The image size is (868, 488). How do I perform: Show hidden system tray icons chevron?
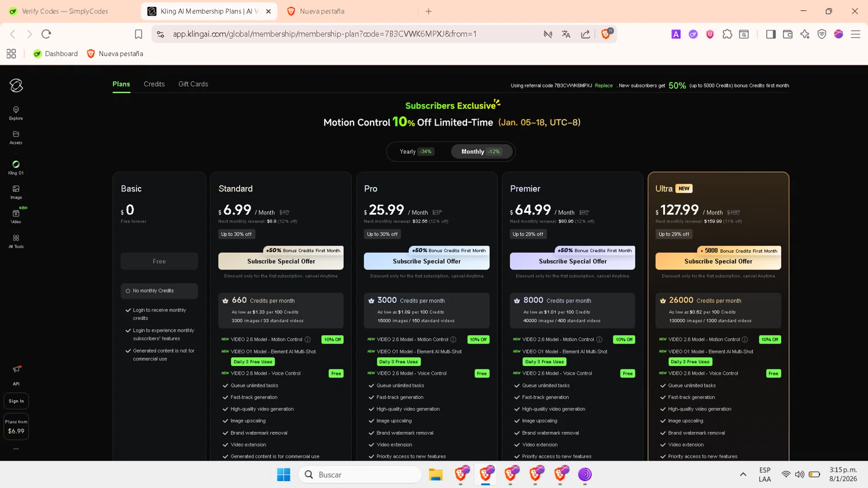743,475
